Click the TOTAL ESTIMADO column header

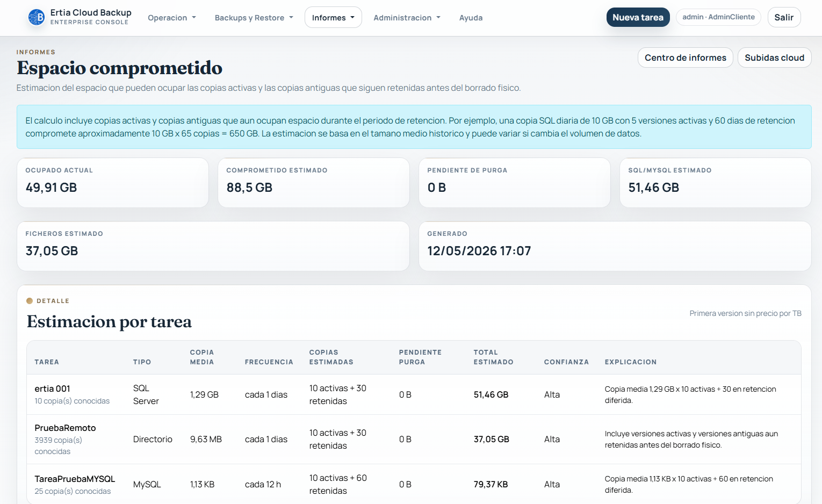[493, 357]
